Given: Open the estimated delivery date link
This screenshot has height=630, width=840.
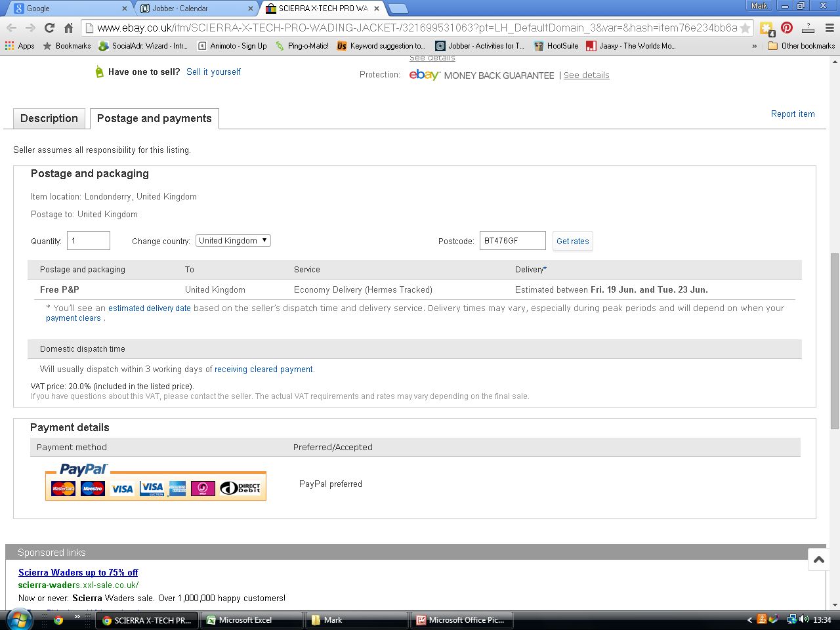Looking at the screenshot, I should (x=150, y=308).
